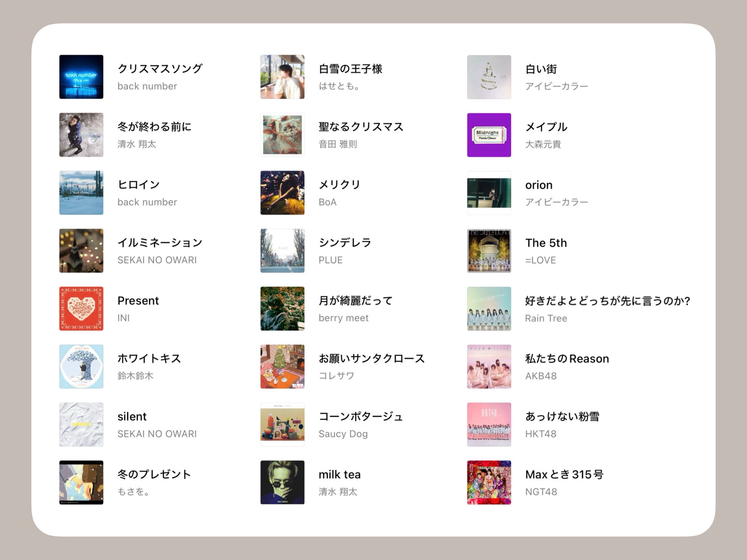Open the track コーンポタージュ

pyautogui.click(x=361, y=416)
